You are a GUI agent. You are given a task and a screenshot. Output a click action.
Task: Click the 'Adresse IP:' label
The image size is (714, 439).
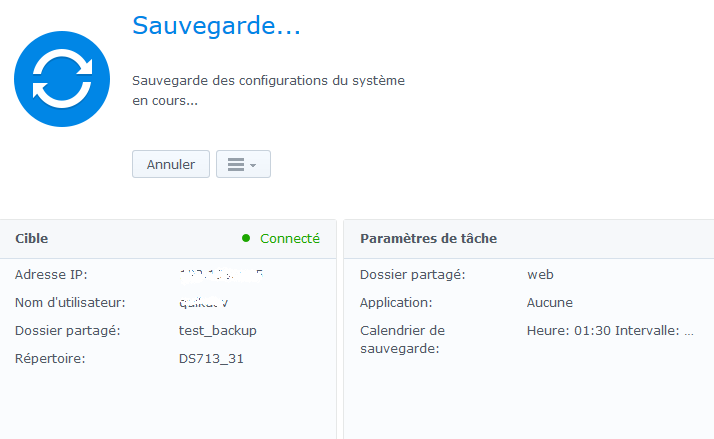coord(51,275)
